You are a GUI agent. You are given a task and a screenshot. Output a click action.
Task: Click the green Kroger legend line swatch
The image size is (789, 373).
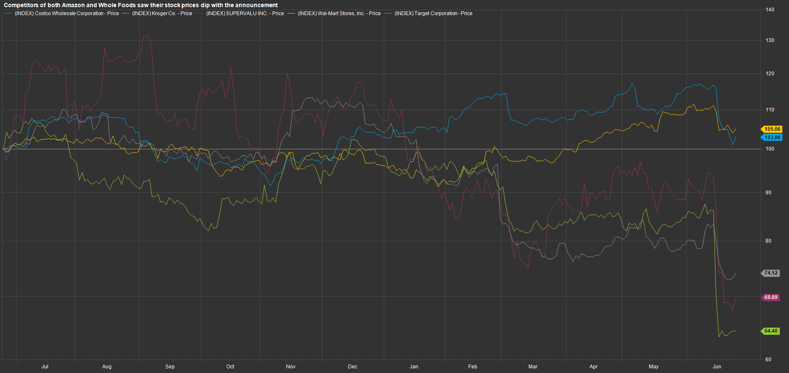pos(126,13)
